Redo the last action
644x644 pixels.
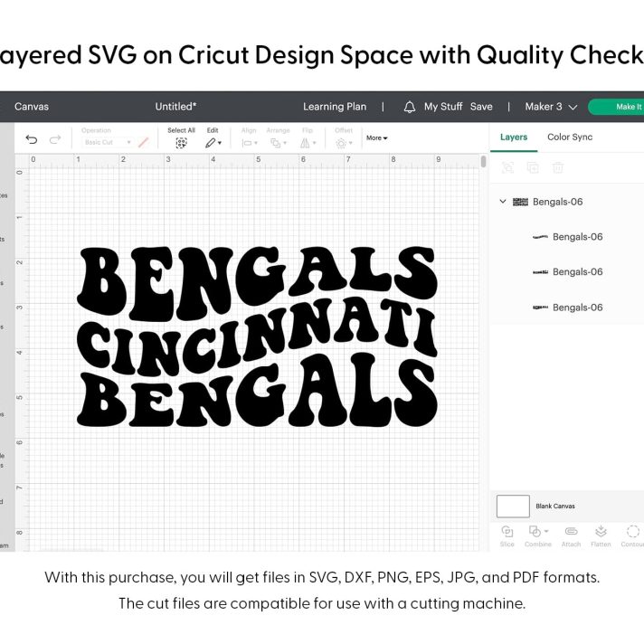pyautogui.click(x=55, y=139)
